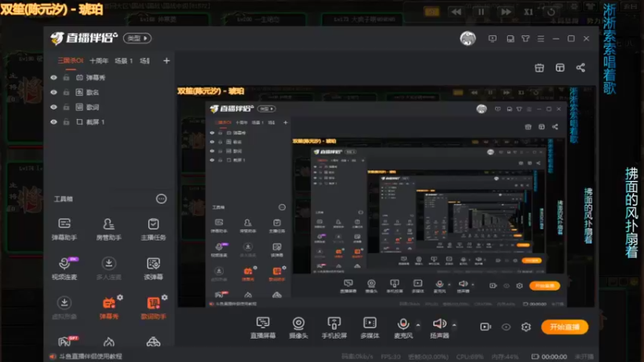Open the 读弹幕 tool

(153, 269)
